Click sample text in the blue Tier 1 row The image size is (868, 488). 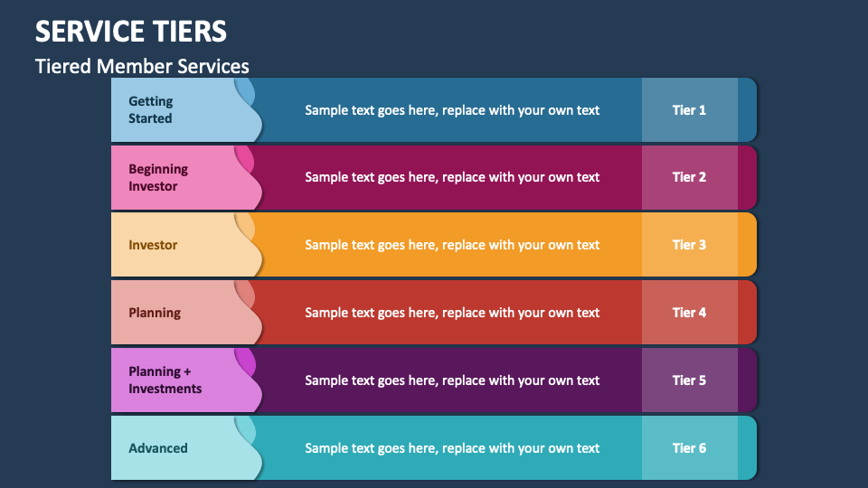pyautogui.click(x=452, y=110)
